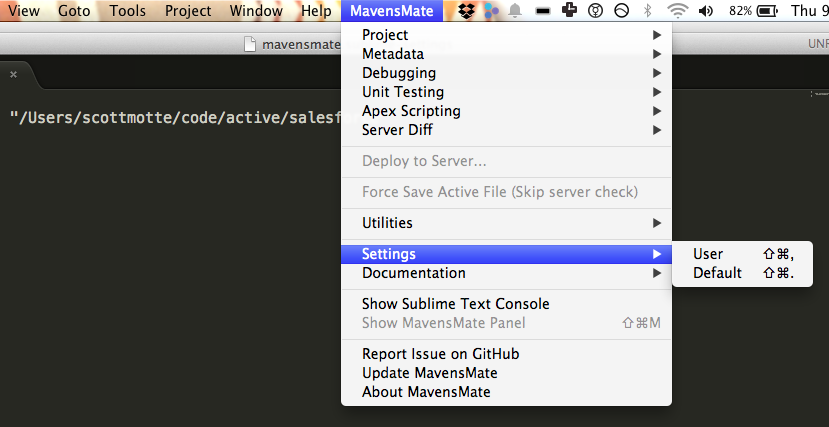Open the Window menu
Viewport: 829px width, 427px height.
(x=256, y=11)
